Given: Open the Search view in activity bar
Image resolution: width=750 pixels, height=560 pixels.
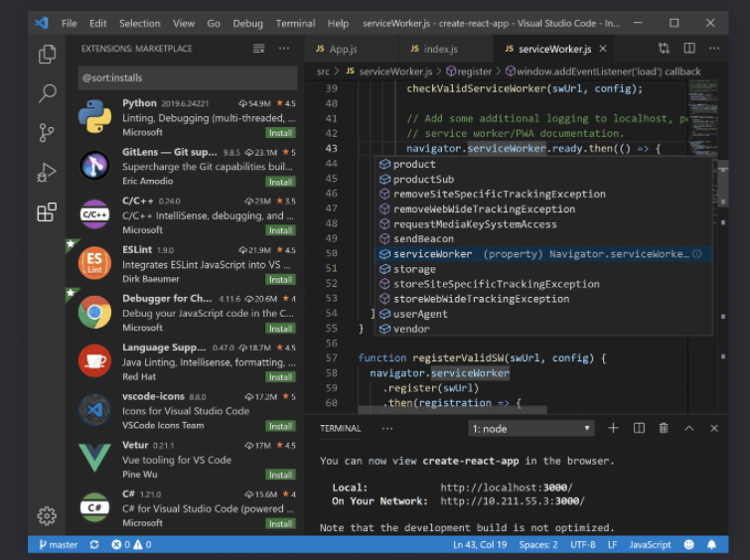Looking at the screenshot, I should click(47, 94).
